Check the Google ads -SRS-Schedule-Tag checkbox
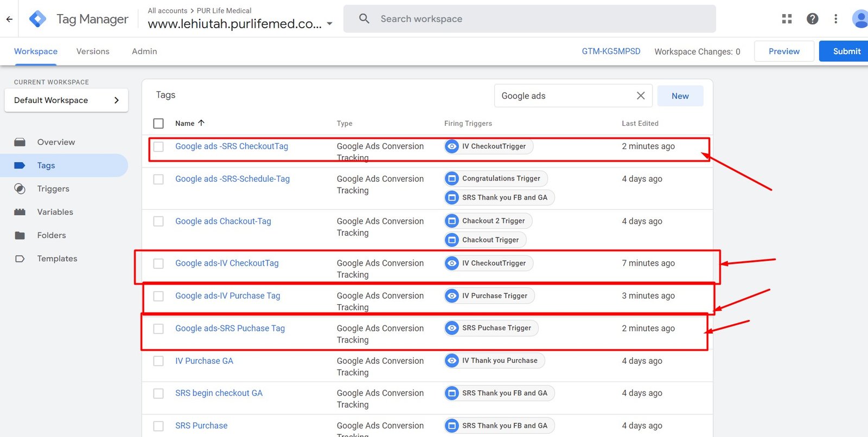Image resolution: width=868 pixels, height=437 pixels. click(158, 179)
